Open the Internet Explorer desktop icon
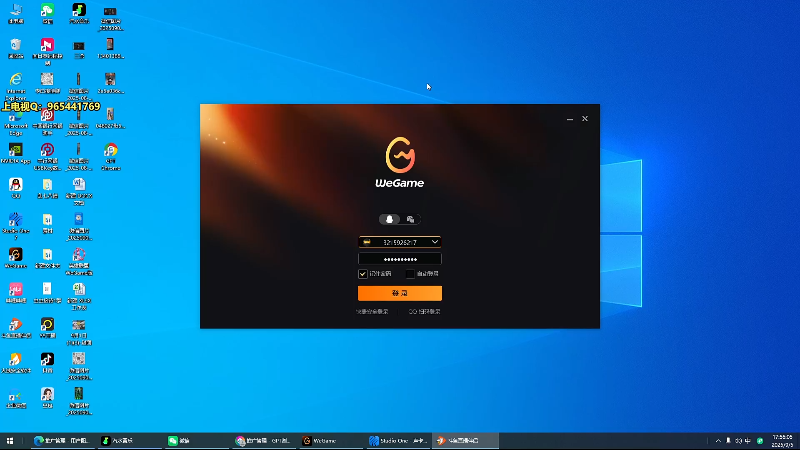800x450 pixels. (16, 86)
